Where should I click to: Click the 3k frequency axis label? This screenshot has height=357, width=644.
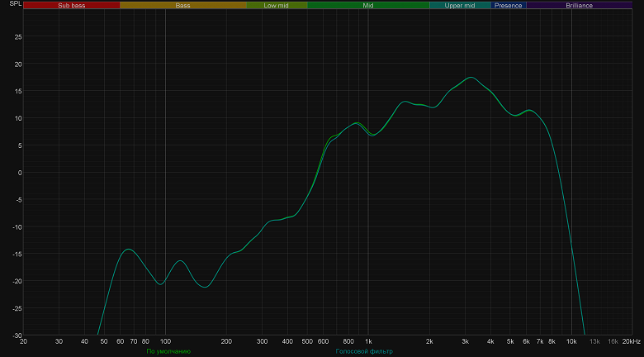click(466, 342)
